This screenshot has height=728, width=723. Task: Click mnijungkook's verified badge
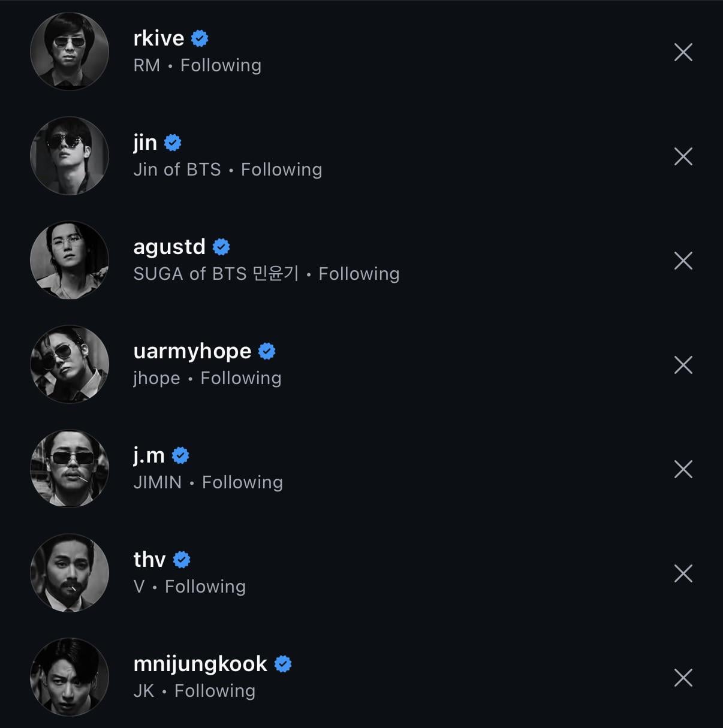click(283, 664)
